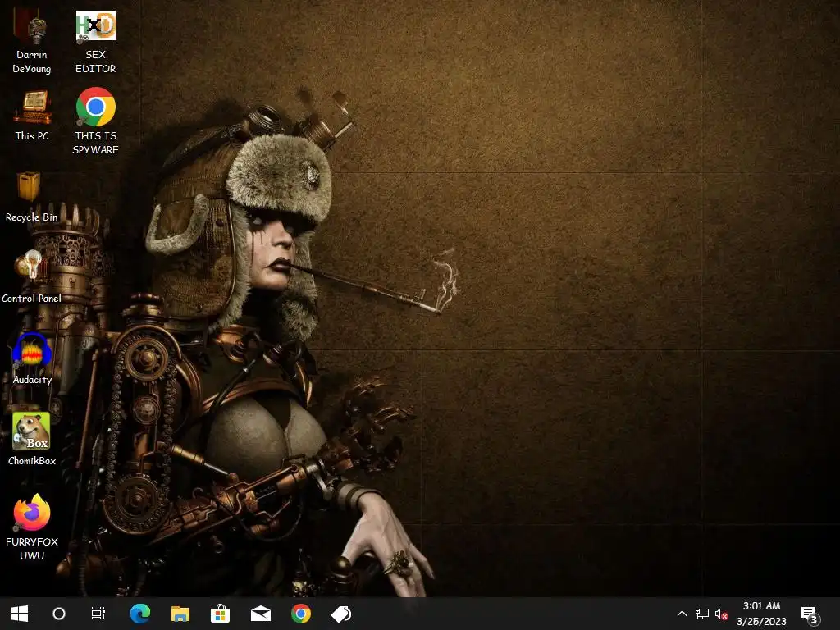
Task: Open the ChomikBox desktop shortcut
Action: [32, 440]
